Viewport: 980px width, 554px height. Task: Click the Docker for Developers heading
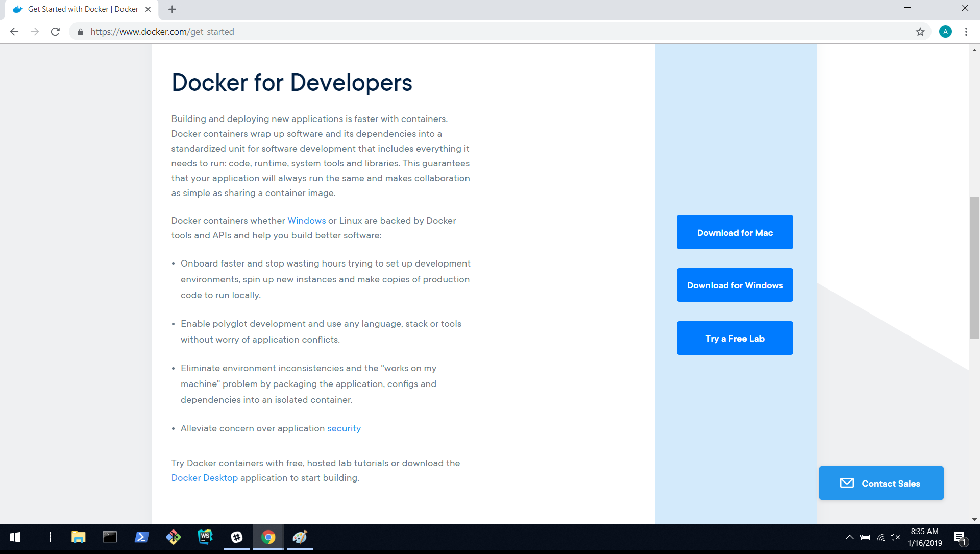click(291, 83)
